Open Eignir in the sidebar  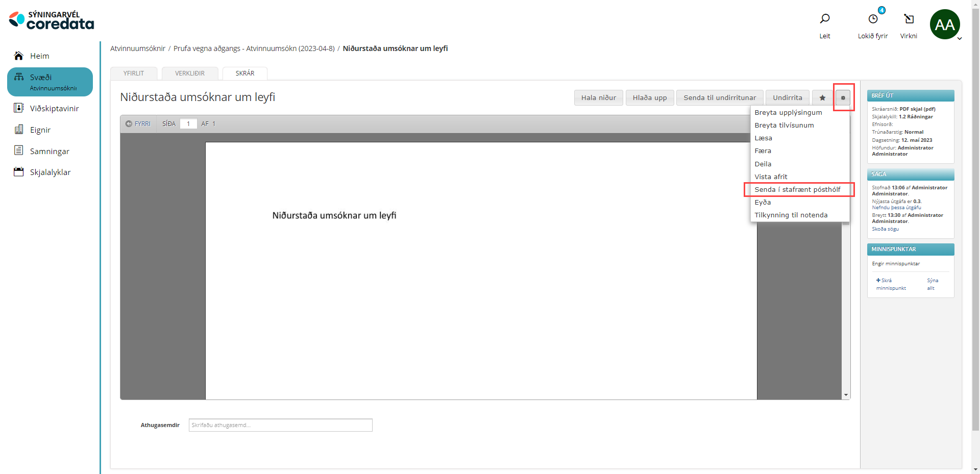40,130
